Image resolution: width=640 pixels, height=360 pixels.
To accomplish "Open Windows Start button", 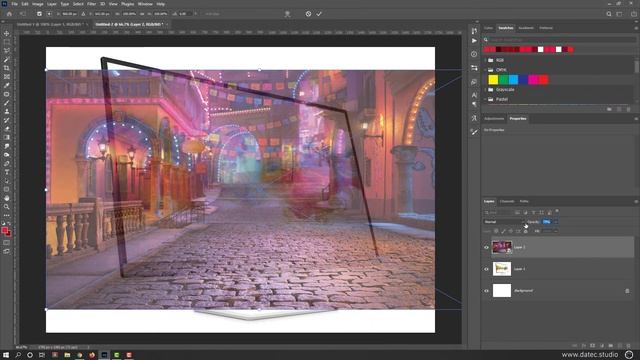I will point(6,355).
